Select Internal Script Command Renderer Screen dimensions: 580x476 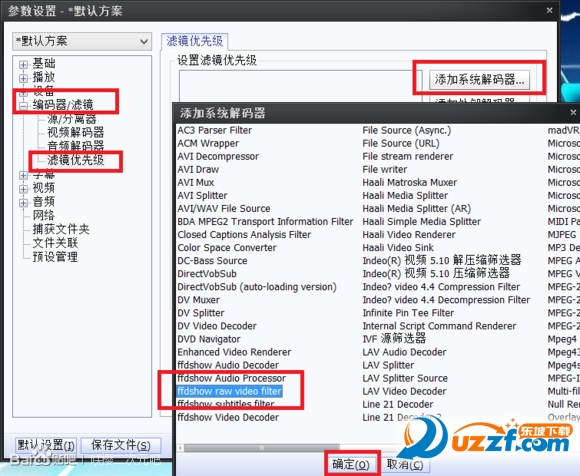coord(439,326)
